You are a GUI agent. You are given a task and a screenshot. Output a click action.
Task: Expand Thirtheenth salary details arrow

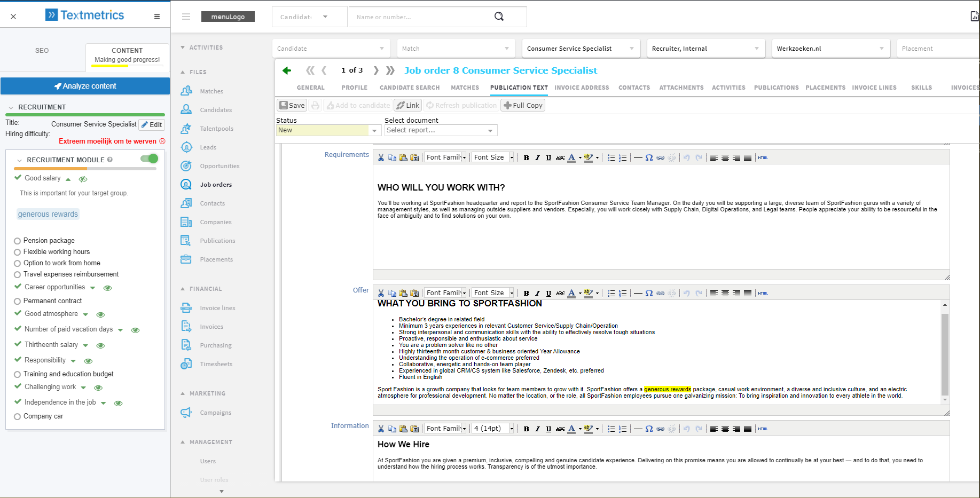pos(85,345)
